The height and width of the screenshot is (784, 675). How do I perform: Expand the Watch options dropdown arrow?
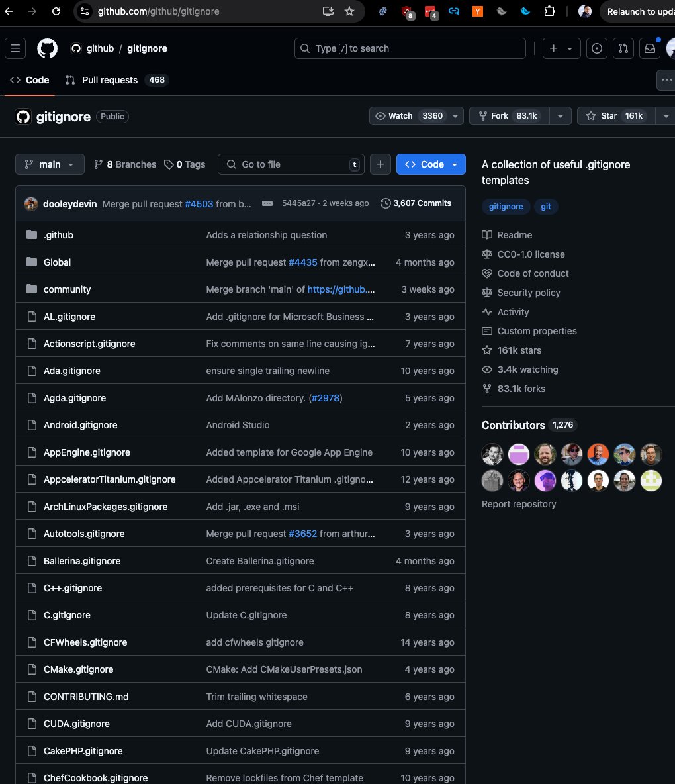(455, 115)
